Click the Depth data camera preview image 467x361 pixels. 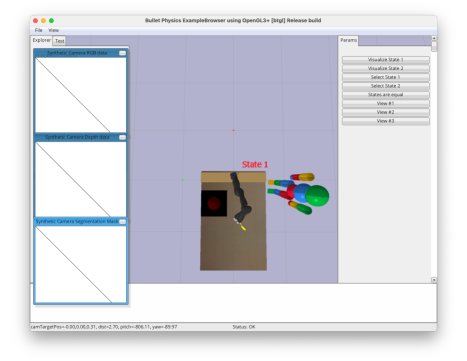click(81, 179)
